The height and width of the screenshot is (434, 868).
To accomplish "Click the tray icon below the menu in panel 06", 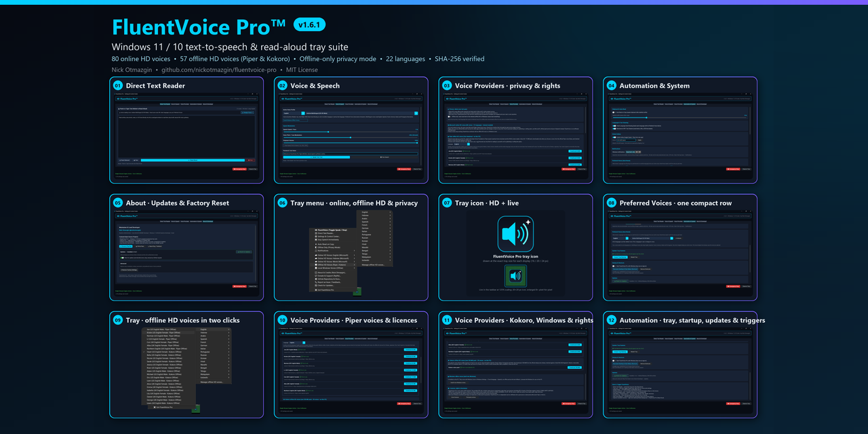I will (357, 292).
